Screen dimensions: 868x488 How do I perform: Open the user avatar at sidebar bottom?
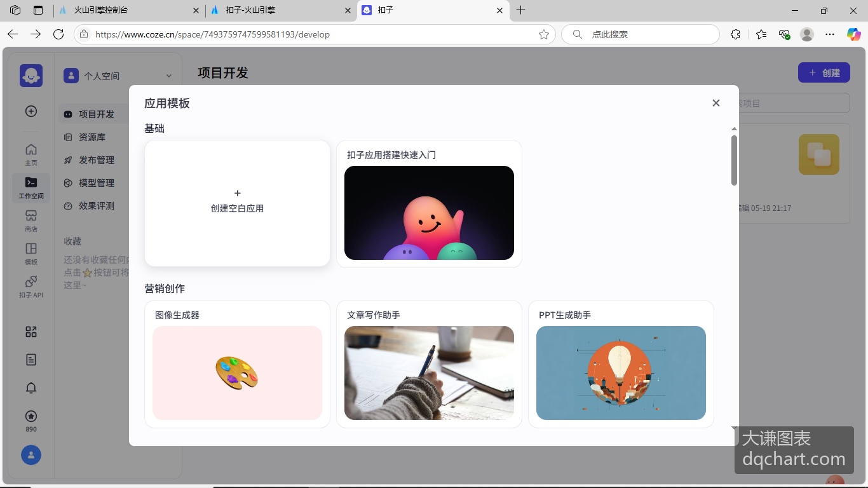(31, 455)
